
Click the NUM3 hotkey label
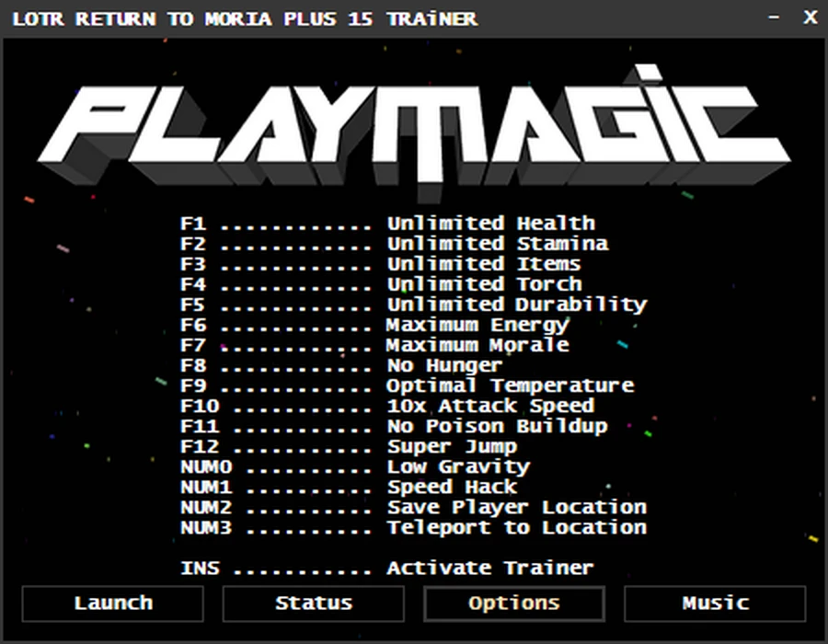point(206,528)
